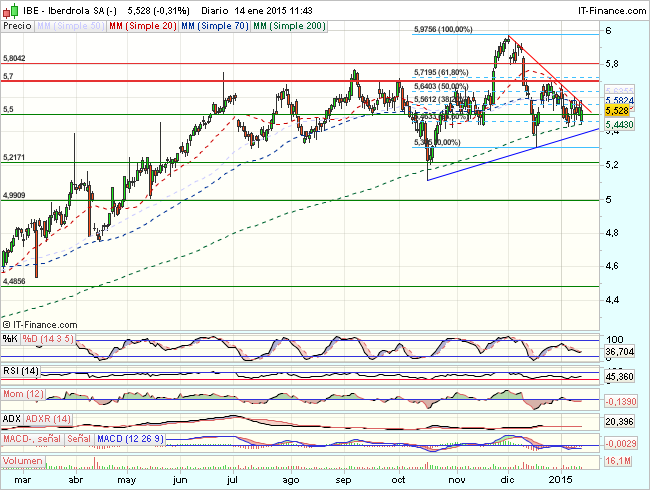This screenshot has height=490, width=650.
Task: Click the 61,80% Fibonacci level label
Action: click(x=440, y=73)
